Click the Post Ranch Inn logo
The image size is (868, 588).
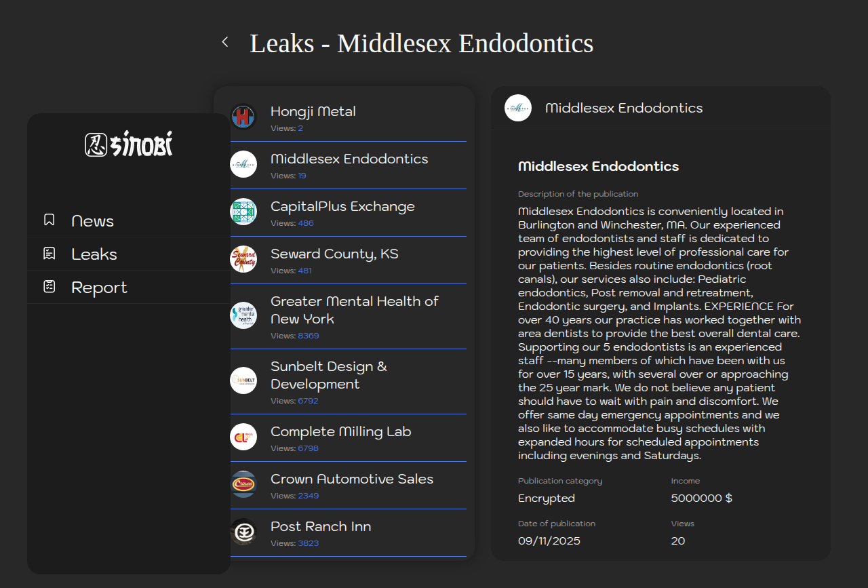coord(243,532)
